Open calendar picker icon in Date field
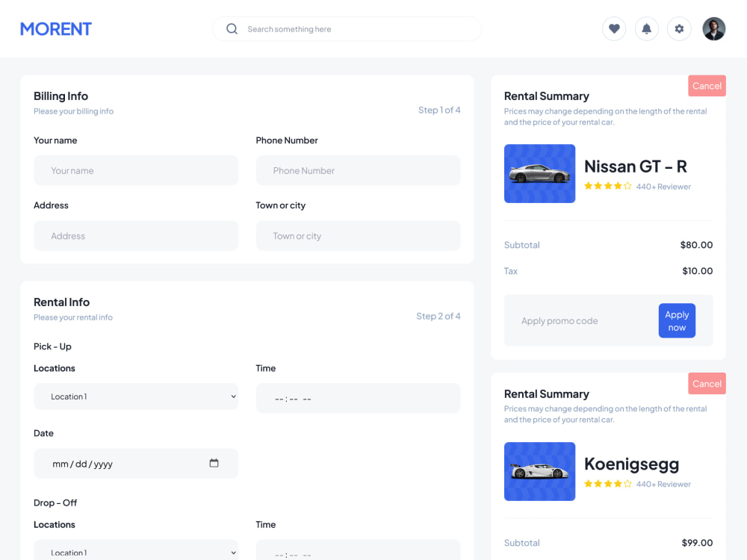Screen dimensions: 747x560 click(x=214, y=463)
